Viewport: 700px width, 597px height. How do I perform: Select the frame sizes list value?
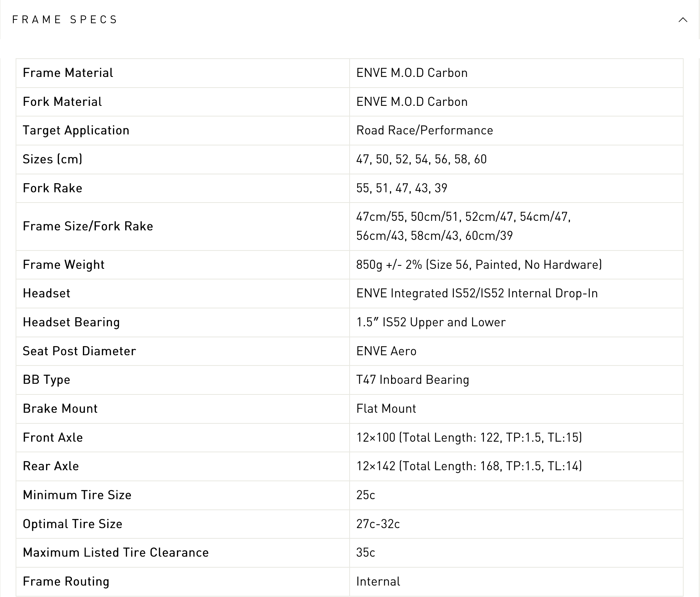point(422,159)
